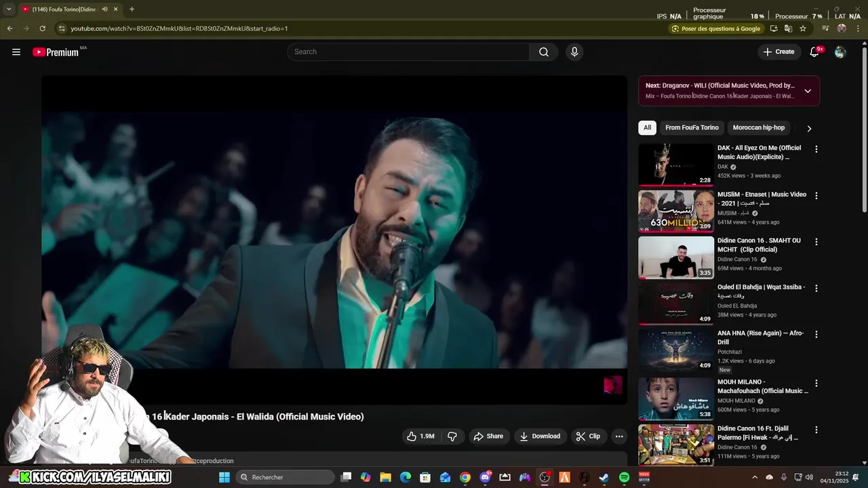Open options for MUSliM Etnaset video
The height and width of the screenshot is (488, 868).
(x=816, y=196)
